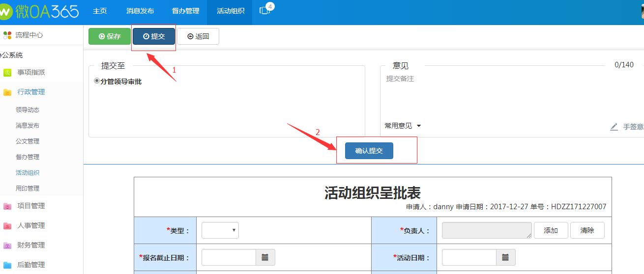Viewport: 644px width, 274px height.
Task: Open the 类型 dropdown
Action: 220,230
